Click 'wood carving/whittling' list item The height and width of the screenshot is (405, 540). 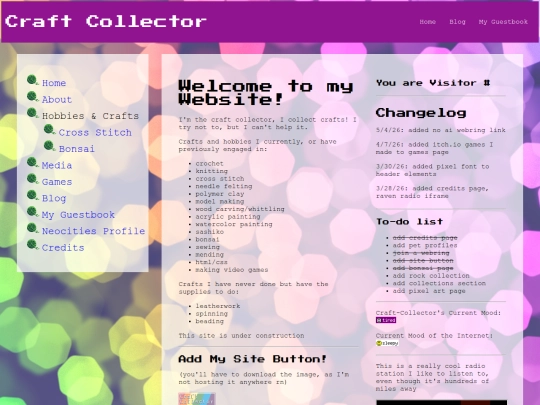(x=240, y=209)
